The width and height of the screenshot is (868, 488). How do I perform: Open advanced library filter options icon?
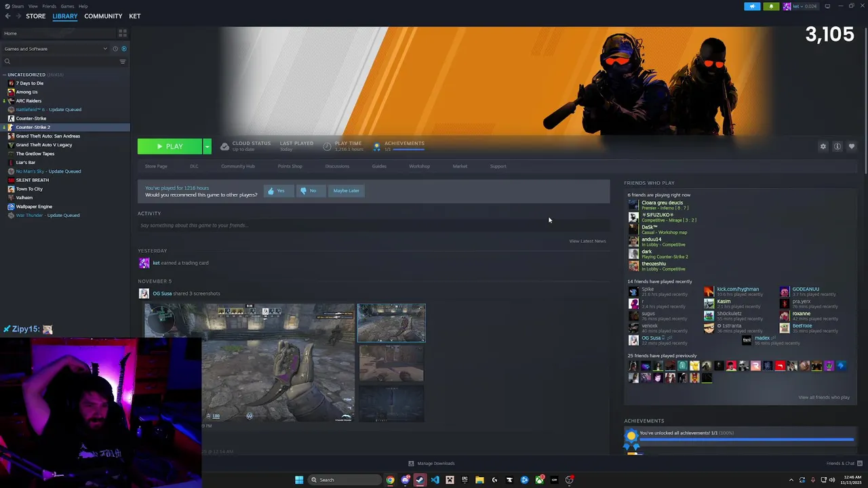click(123, 62)
